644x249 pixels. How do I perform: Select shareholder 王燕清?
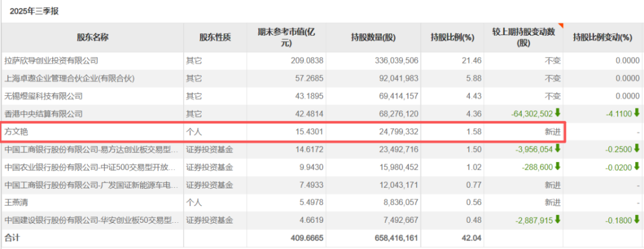(16, 203)
